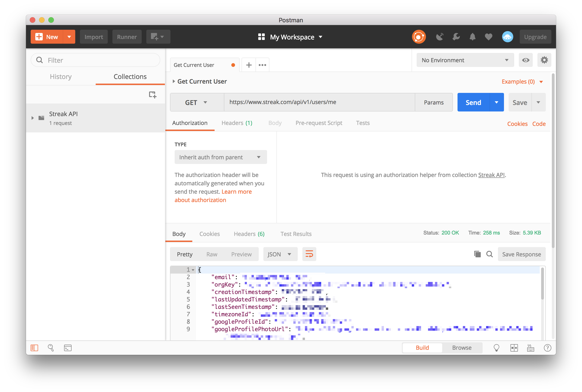Switch to the Headers (1) request tab
582x392 pixels.
click(x=236, y=123)
